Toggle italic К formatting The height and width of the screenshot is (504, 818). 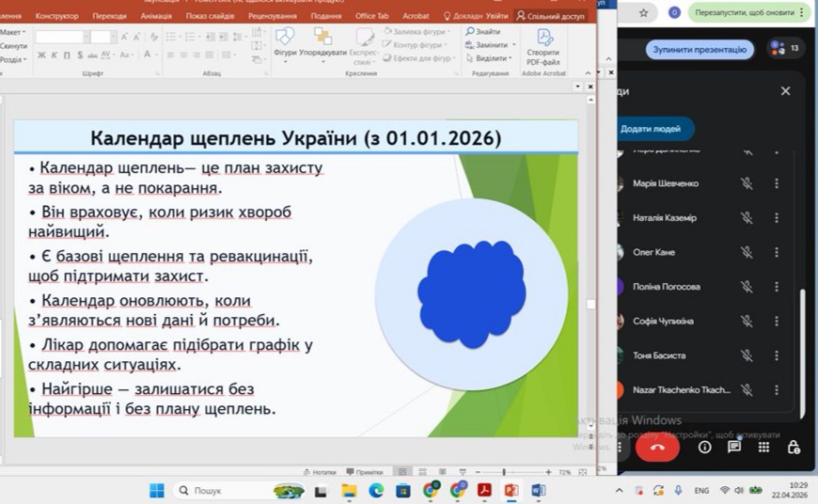pyautogui.click(x=55, y=55)
